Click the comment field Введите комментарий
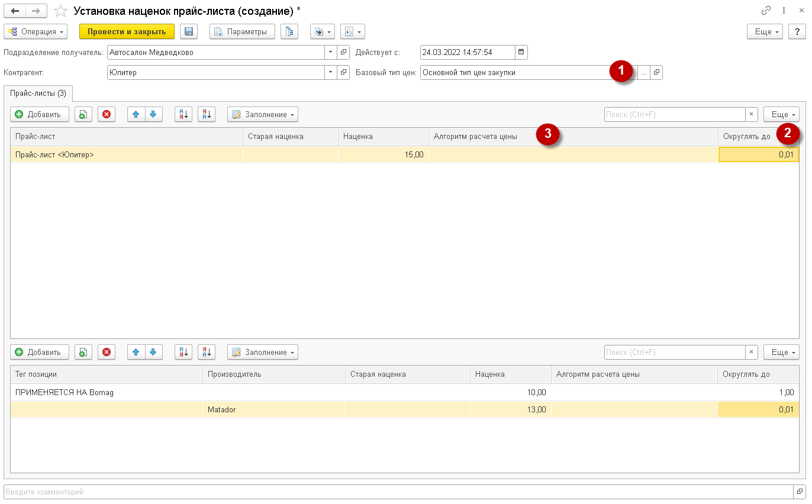 [398, 492]
